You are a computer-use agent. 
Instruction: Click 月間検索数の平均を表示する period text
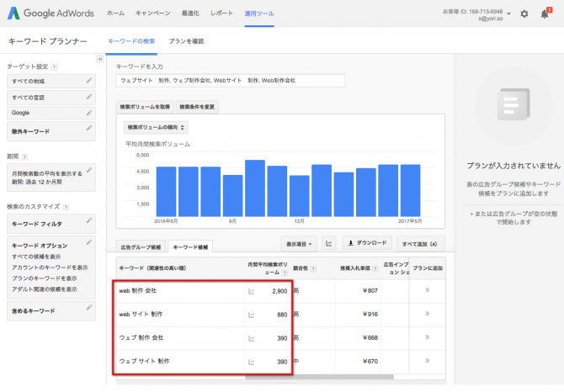tap(47, 174)
